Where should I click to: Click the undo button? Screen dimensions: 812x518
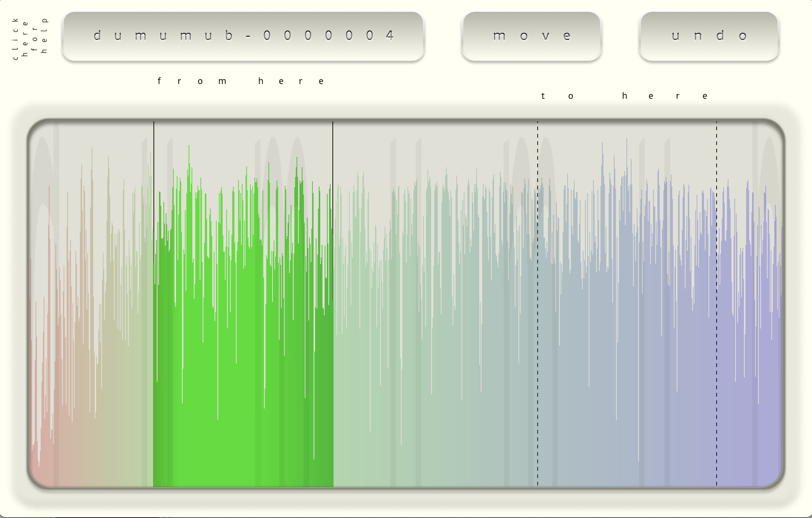point(709,36)
